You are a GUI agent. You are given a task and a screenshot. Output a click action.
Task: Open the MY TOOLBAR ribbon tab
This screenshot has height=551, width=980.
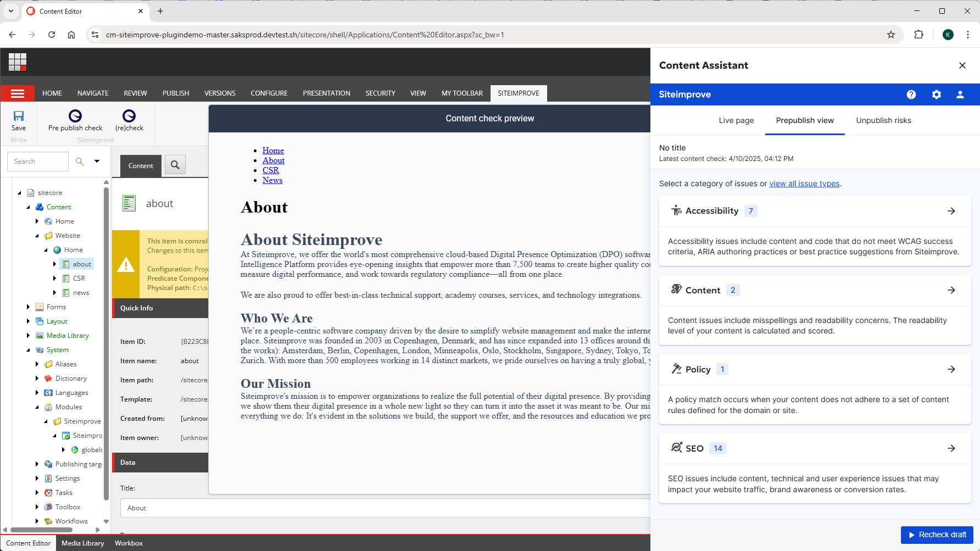pos(462,93)
